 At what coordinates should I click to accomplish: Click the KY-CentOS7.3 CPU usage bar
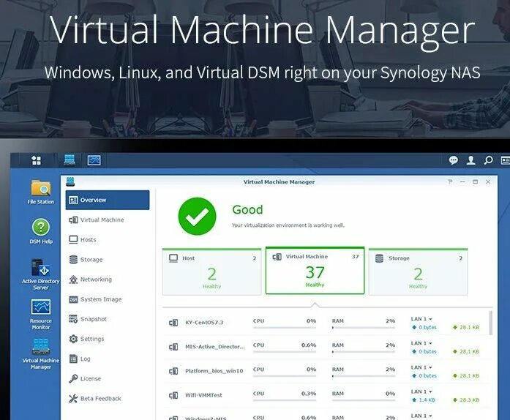[285, 328]
